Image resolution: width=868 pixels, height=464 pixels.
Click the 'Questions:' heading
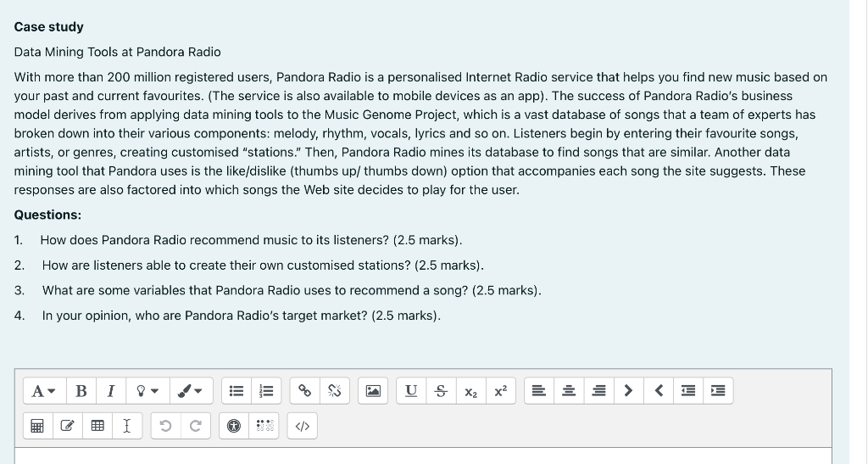tap(47, 215)
